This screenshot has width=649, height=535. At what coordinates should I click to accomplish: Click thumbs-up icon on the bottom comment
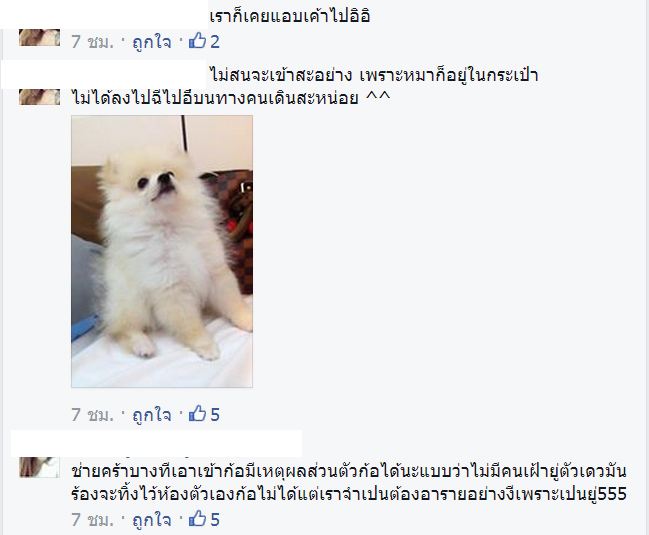[x=197, y=519]
